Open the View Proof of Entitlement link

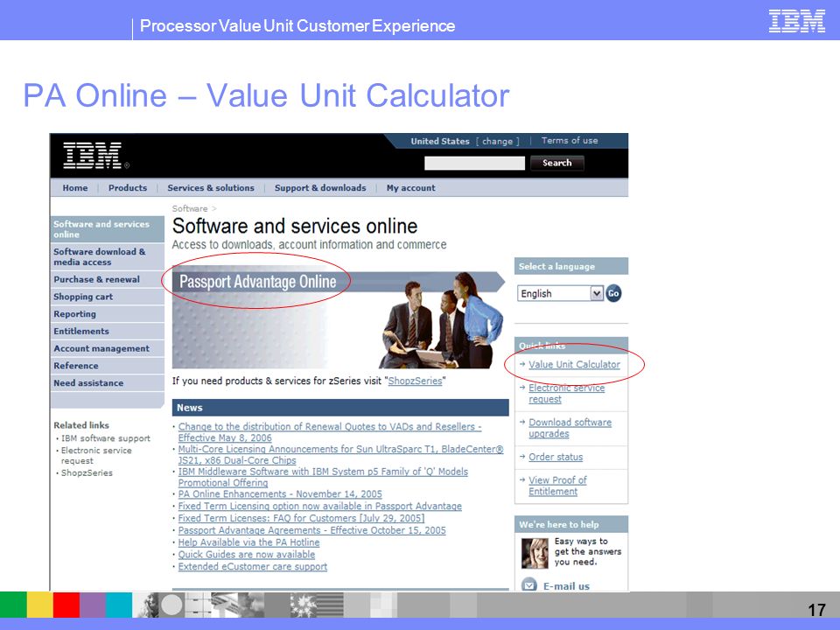point(557,486)
